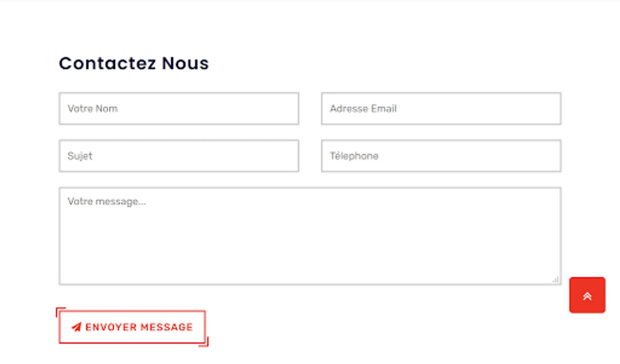Submit the form via 'ENVOYER MESSAGE' text
This screenshot has width=620, height=364.
pos(139,327)
